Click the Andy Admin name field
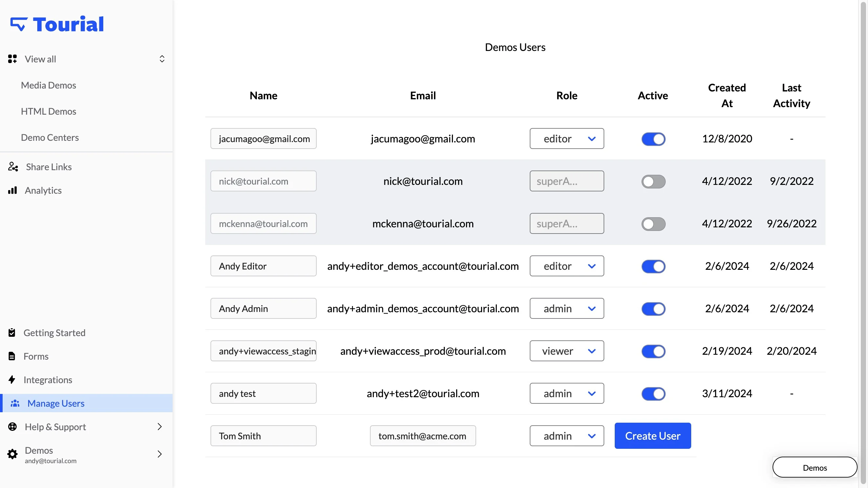 click(263, 308)
